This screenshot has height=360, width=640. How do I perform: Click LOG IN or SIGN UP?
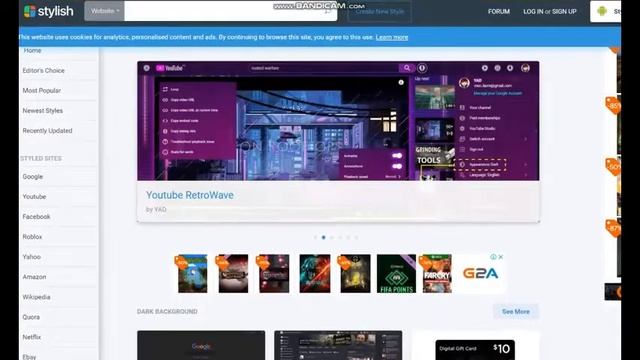click(550, 11)
